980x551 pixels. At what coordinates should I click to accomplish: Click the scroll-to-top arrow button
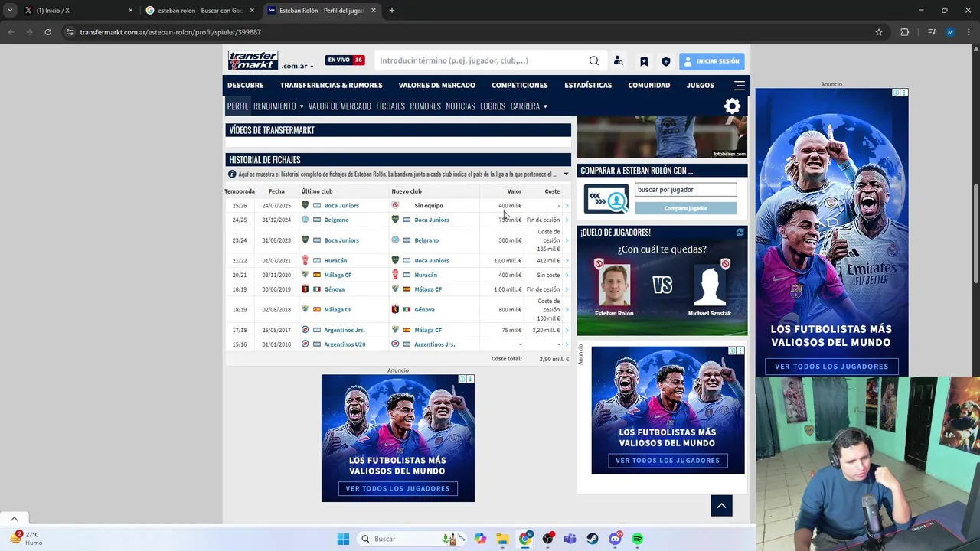coord(721,505)
